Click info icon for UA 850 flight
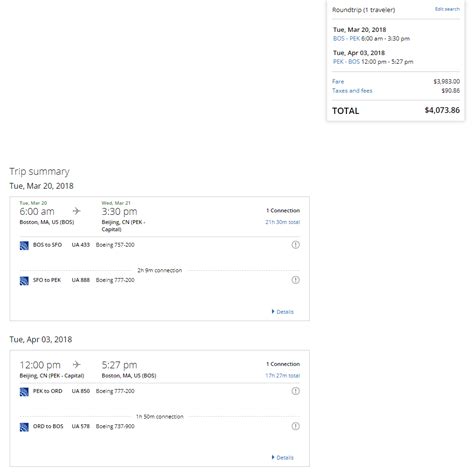The image size is (474, 475). coord(295,391)
